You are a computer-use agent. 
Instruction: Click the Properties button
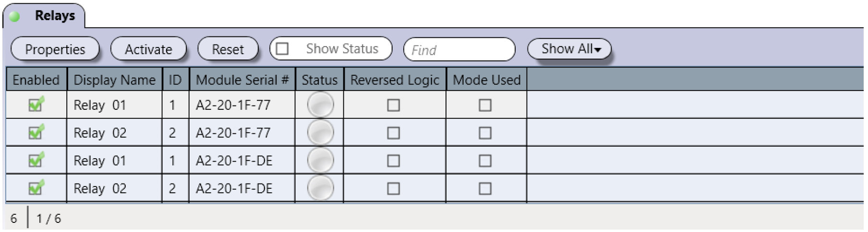(55, 49)
